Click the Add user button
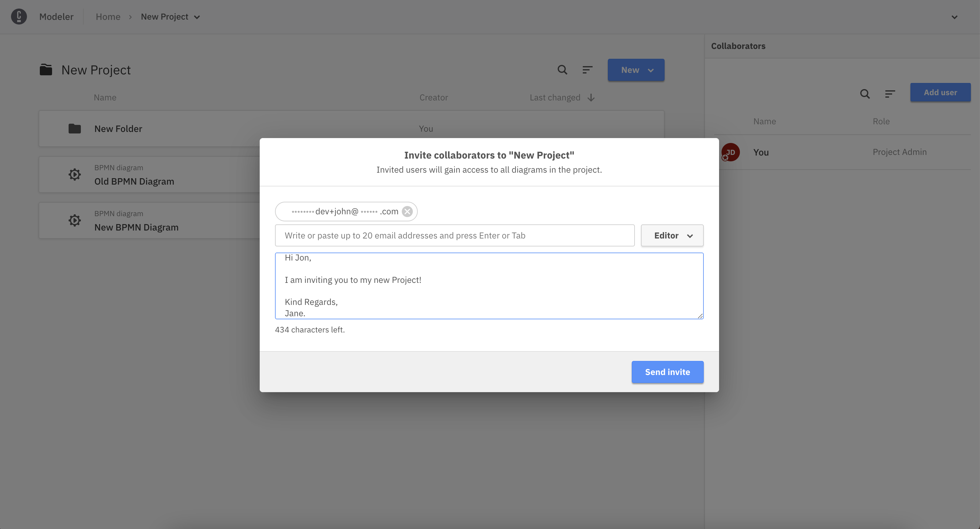Image resolution: width=980 pixels, height=529 pixels. tap(940, 92)
